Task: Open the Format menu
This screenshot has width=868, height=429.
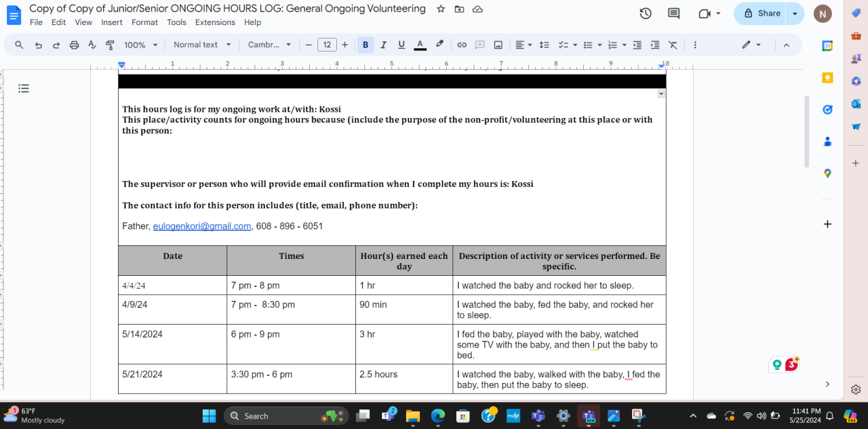Action: coord(144,22)
